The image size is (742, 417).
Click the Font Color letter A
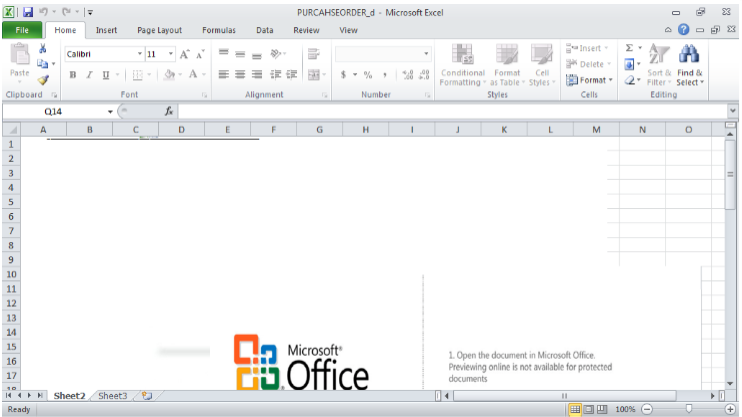(193, 74)
